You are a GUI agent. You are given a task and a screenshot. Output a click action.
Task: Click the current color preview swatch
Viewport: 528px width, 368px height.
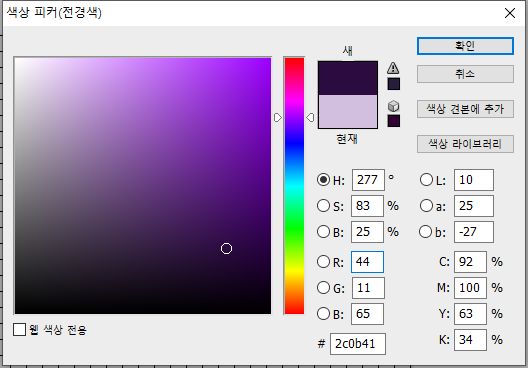(x=348, y=111)
